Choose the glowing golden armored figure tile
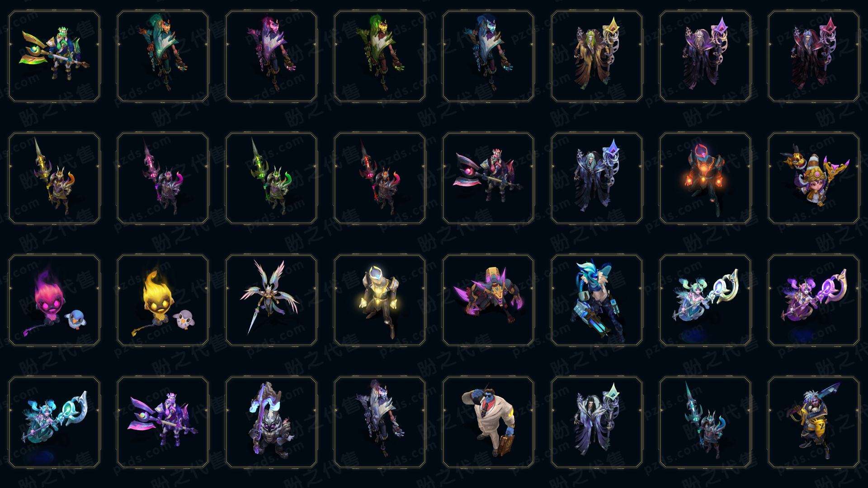This screenshot has height=488, width=868. pos(380,300)
